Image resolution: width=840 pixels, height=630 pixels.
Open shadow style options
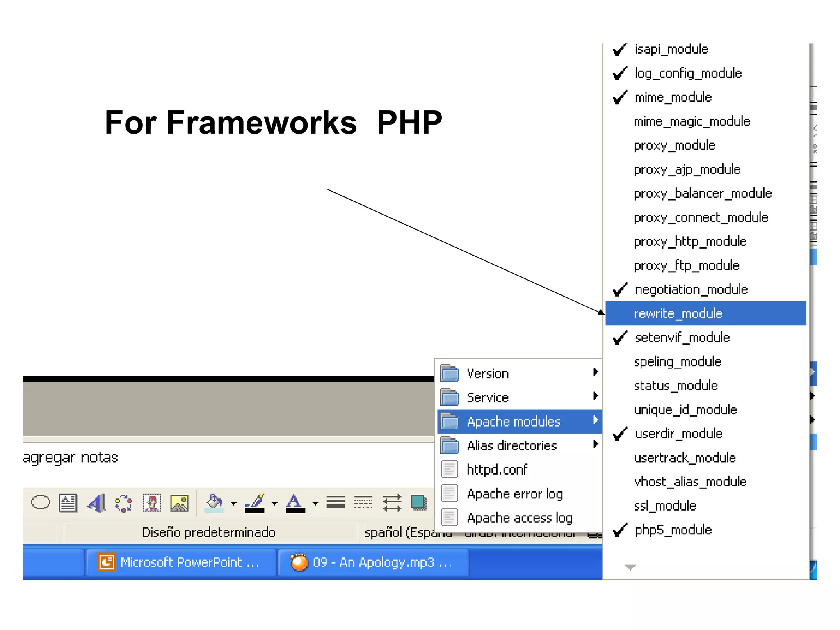tap(419, 503)
